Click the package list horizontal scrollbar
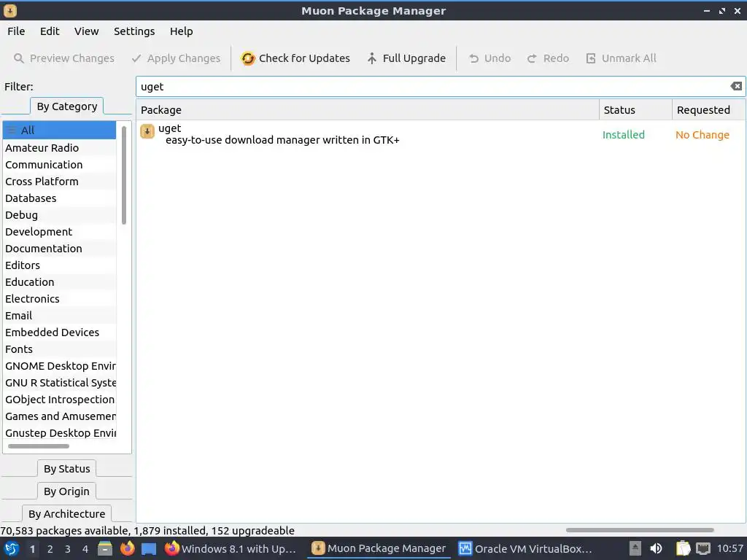 click(639, 530)
